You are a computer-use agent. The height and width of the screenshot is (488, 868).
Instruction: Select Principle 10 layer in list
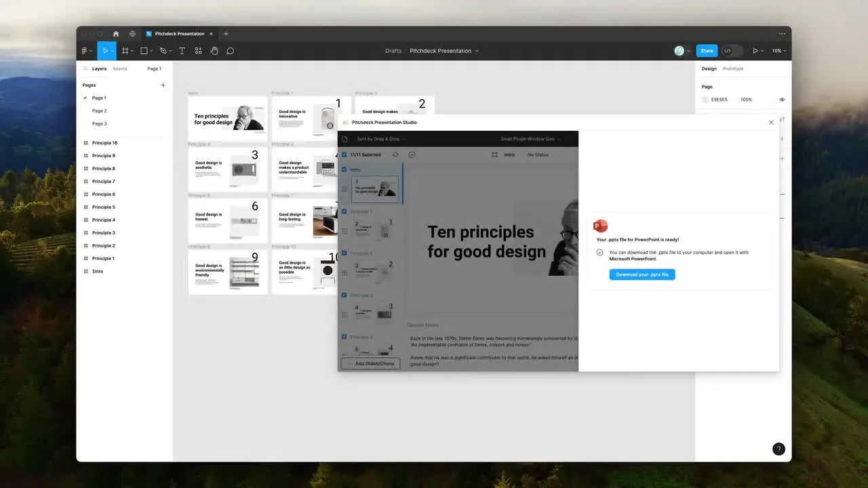point(104,143)
